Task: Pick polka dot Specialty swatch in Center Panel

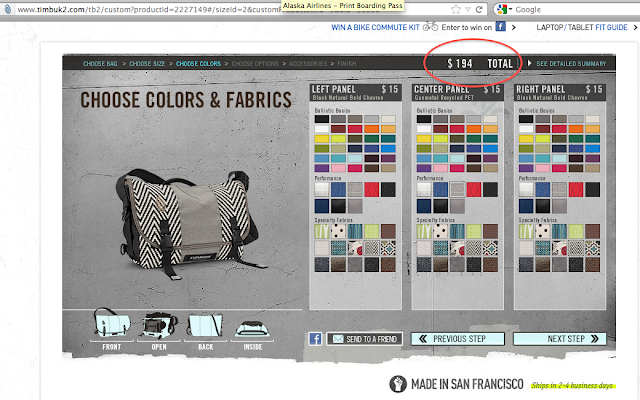Action: [440, 231]
